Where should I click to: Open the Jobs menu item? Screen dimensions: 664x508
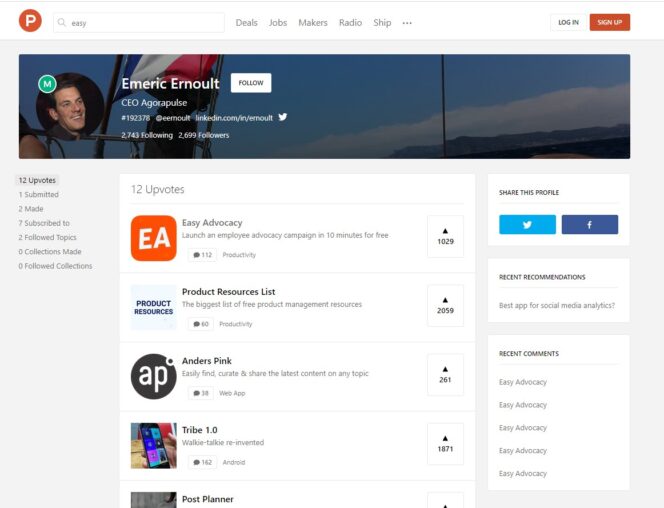click(278, 23)
